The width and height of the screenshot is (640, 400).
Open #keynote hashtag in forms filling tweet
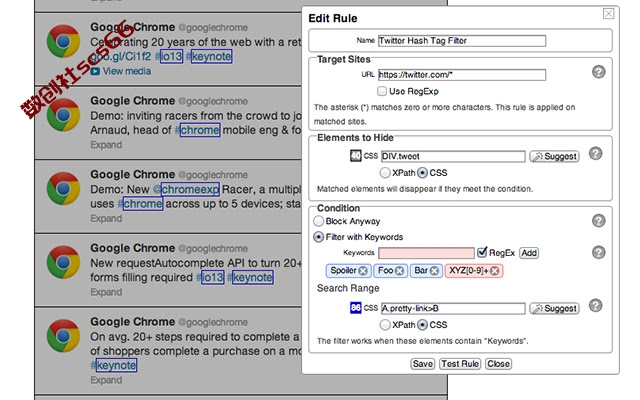(250, 278)
